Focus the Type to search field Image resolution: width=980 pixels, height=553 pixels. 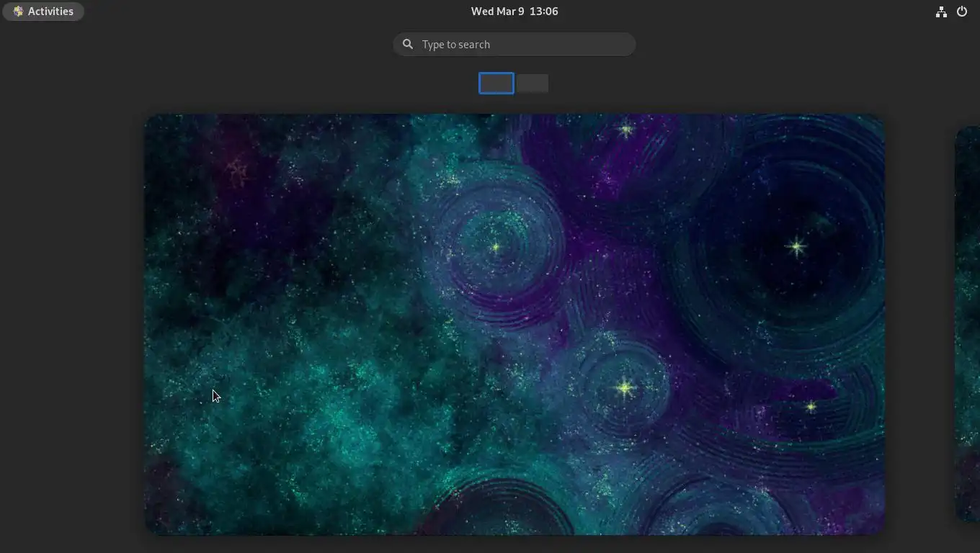514,45
